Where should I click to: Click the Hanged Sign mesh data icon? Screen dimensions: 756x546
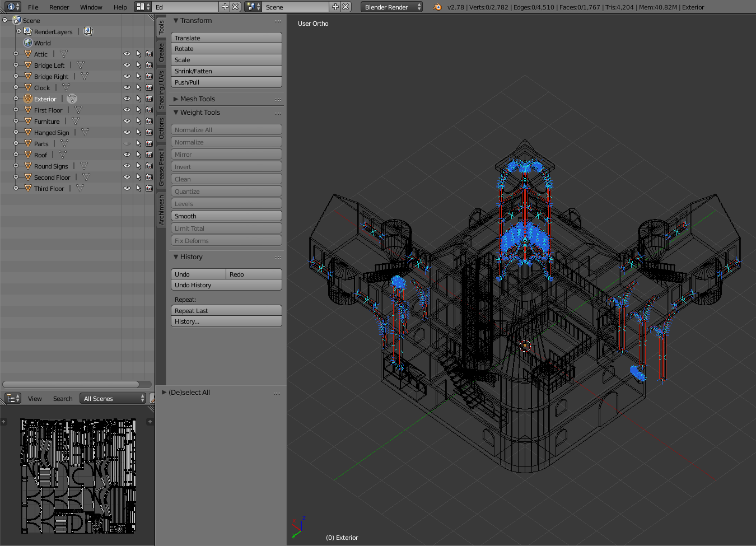tap(85, 133)
